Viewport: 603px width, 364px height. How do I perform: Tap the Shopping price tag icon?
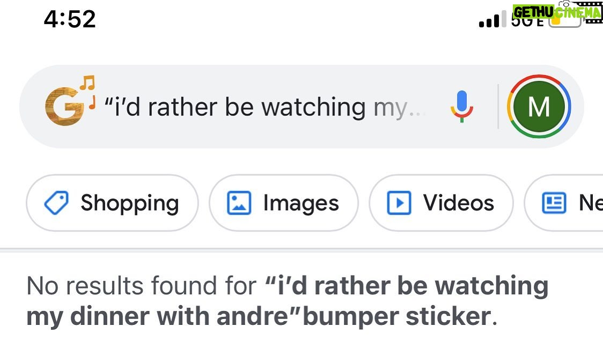point(56,203)
